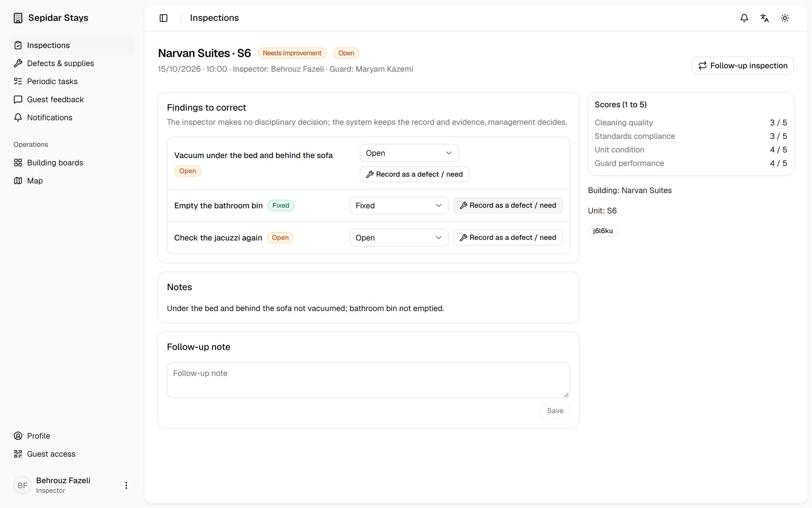Click the Inspections clipboard icon in sidebar

click(x=18, y=45)
